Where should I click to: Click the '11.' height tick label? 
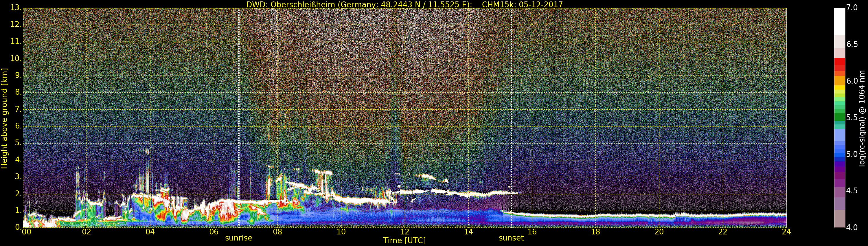click(x=16, y=41)
